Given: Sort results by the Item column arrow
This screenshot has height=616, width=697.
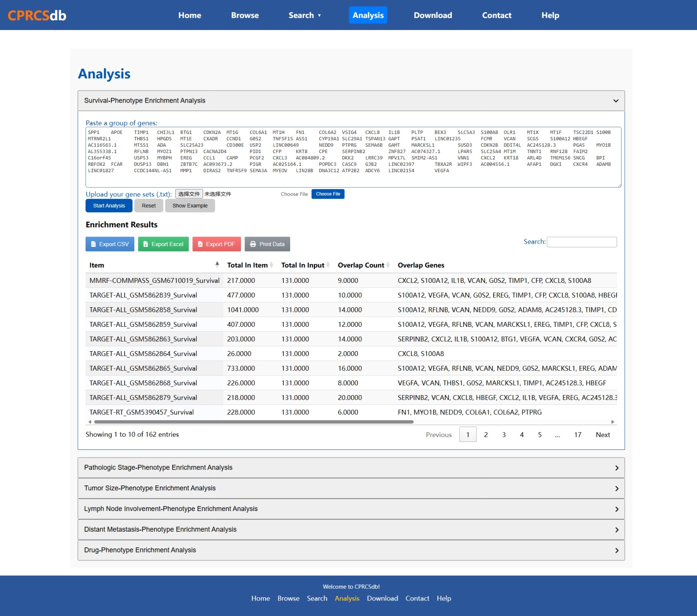Looking at the screenshot, I should [217, 264].
